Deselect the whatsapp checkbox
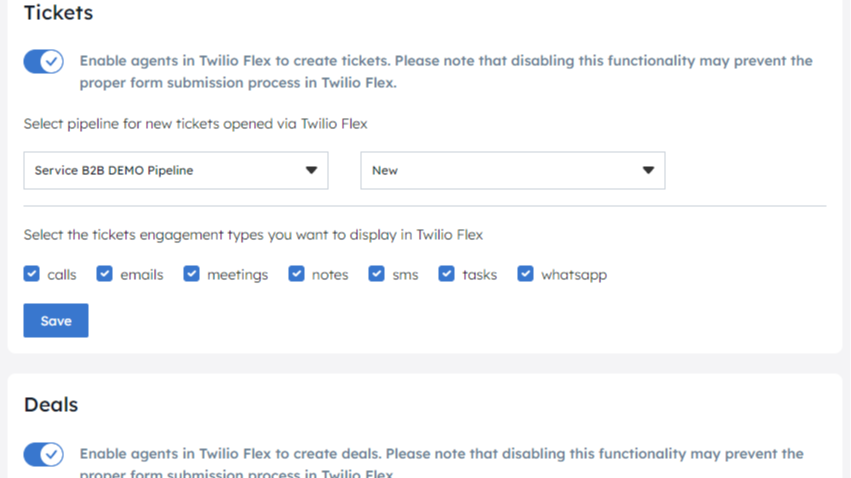The height and width of the screenshot is (478, 851). point(526,274)
